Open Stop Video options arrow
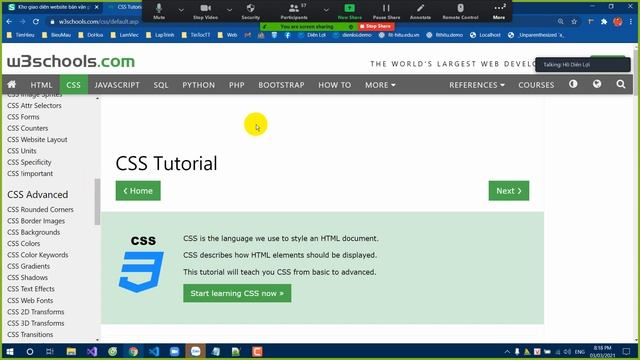The width and height of the screenshot is (640, 360). pyautogui.click(x=229, y=9)
